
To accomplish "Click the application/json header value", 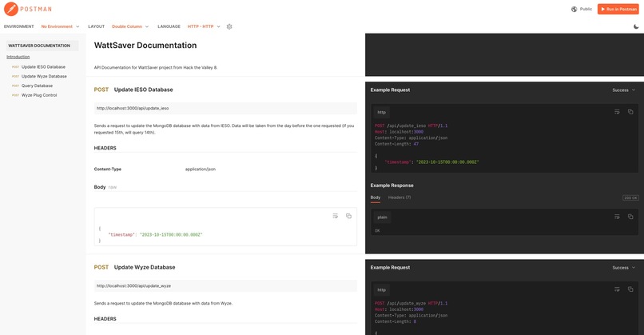I will coord(201,169).
